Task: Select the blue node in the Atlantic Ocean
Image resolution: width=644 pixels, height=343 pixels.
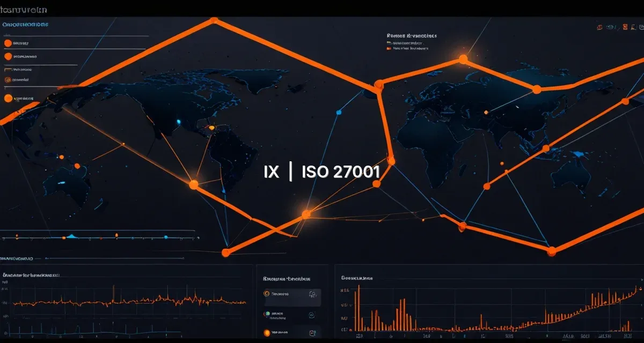Action: [x=339, y=113]
